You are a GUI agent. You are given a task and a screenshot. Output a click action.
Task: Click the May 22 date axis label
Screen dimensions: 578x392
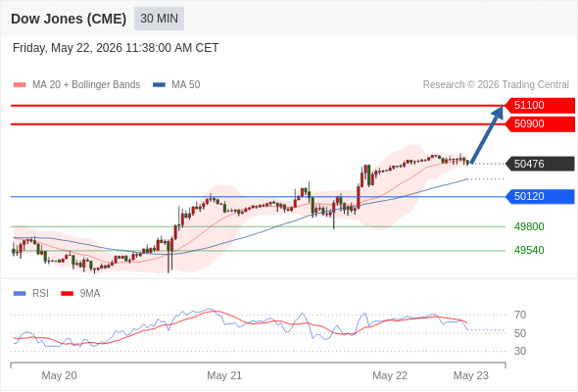click(x=390, y=375)
